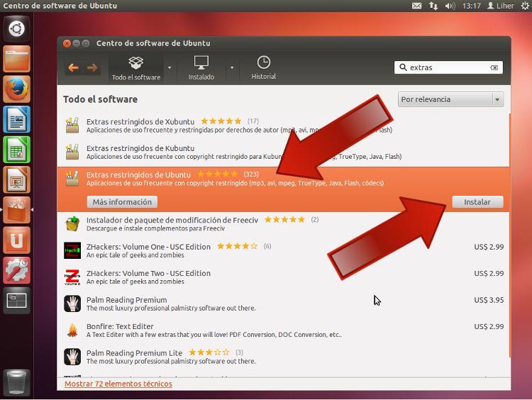Open the mail indicator in top panel
532x400 pixels.
click(x=416, y=6)
